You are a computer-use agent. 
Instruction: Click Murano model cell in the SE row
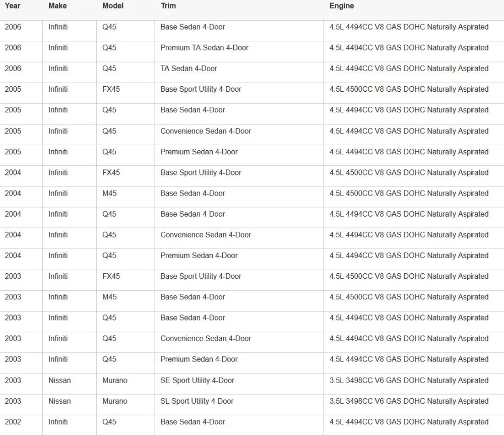[x=115, y=381]
